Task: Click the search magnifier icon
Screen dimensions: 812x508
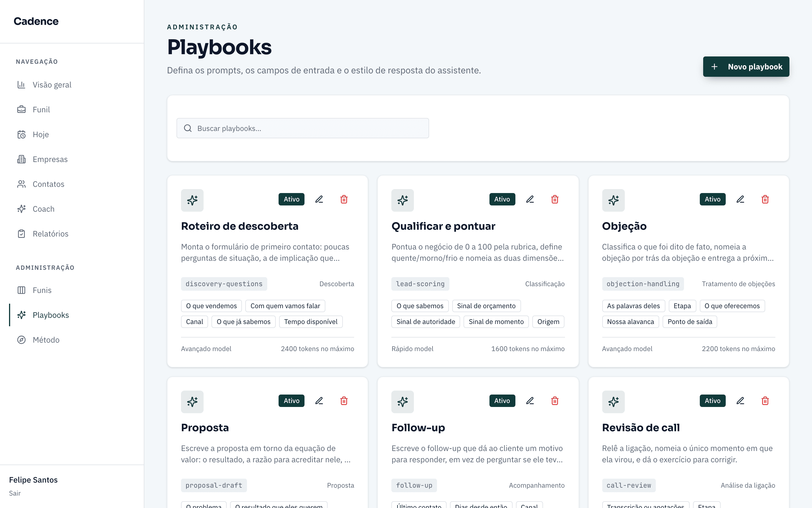Action: pos(188,128)
